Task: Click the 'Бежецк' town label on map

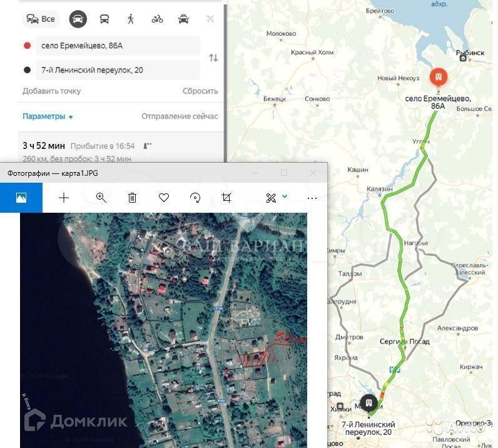Action: (275, 99)
